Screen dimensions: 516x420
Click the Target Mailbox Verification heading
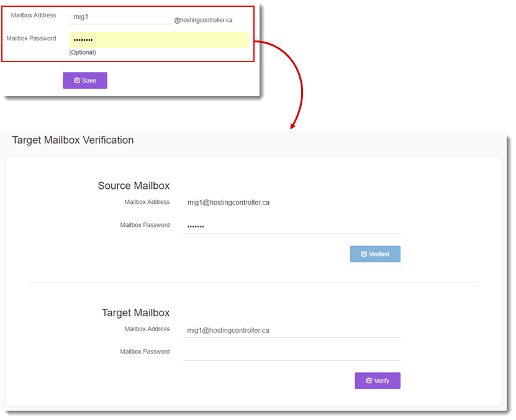point(73,140)
